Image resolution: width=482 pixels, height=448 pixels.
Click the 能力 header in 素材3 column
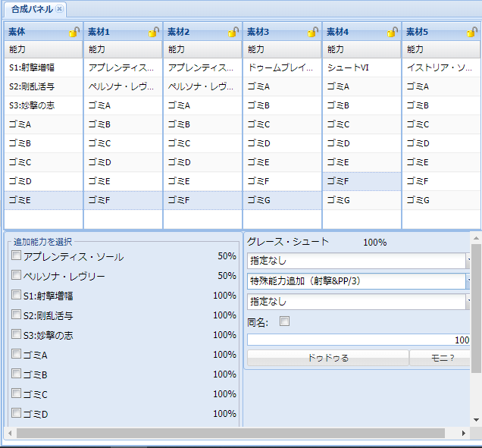(x=282, y=49)
